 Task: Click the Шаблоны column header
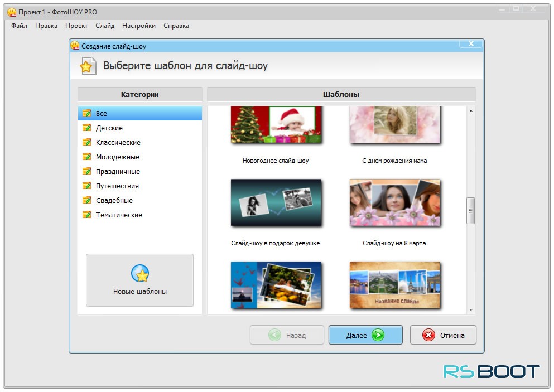(341, 94)
